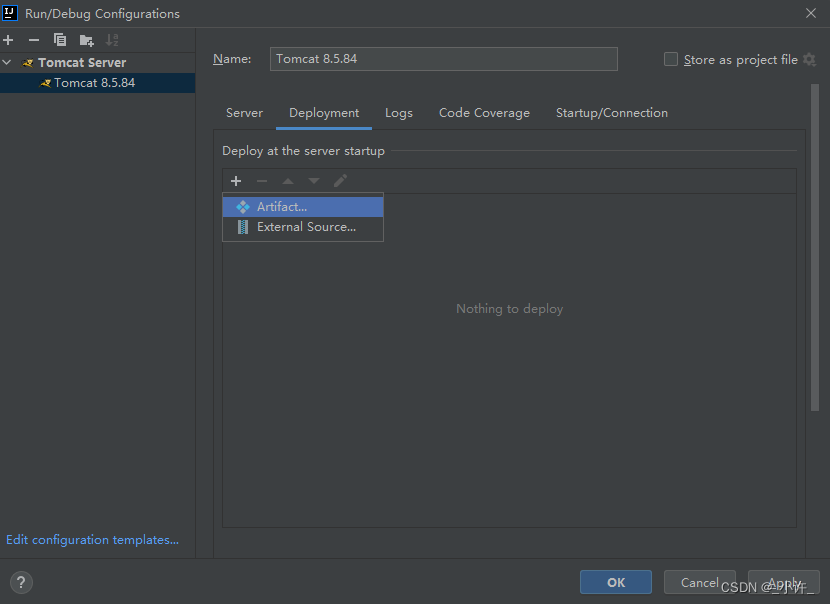Open the help question mark button
The height and width of the screenshot is (604, 830).
click(x=21, y=583)
